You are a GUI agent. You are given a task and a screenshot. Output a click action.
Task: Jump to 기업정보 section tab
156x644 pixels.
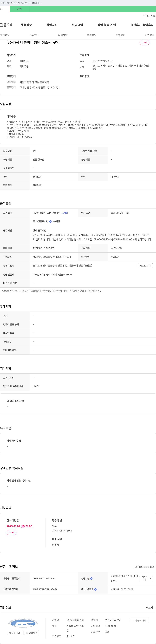coord(149,35)
